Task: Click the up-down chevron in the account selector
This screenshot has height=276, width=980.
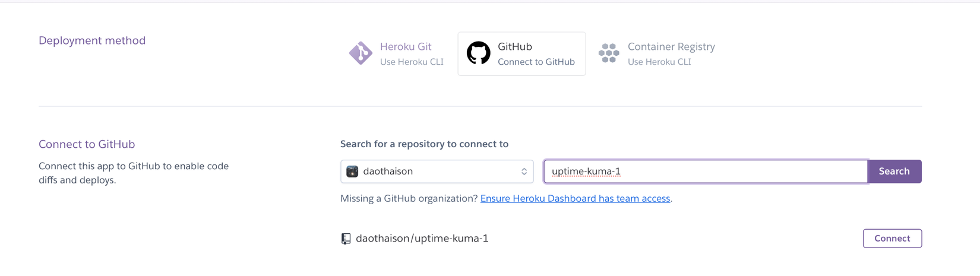Action: click(524, 172)
